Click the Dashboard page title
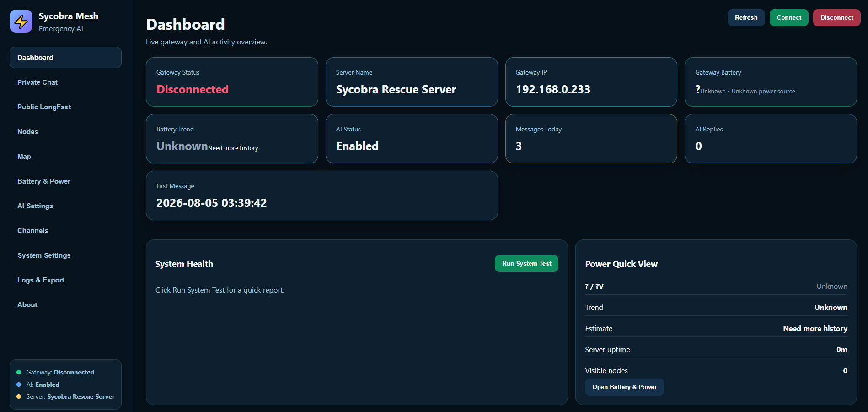The height and width of the screenshot is (412, 868). (185, 24)
